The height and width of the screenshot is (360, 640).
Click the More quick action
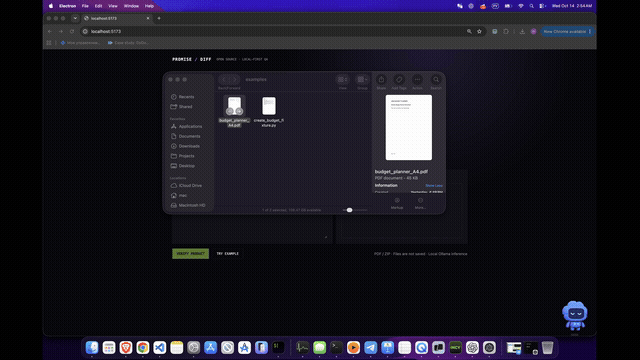[420, 203]
